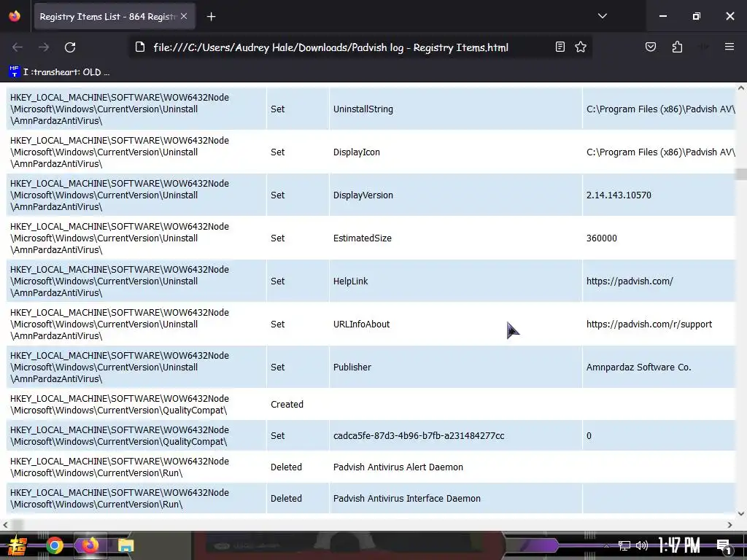Open the Firefox application menu

tap(729, 47)
